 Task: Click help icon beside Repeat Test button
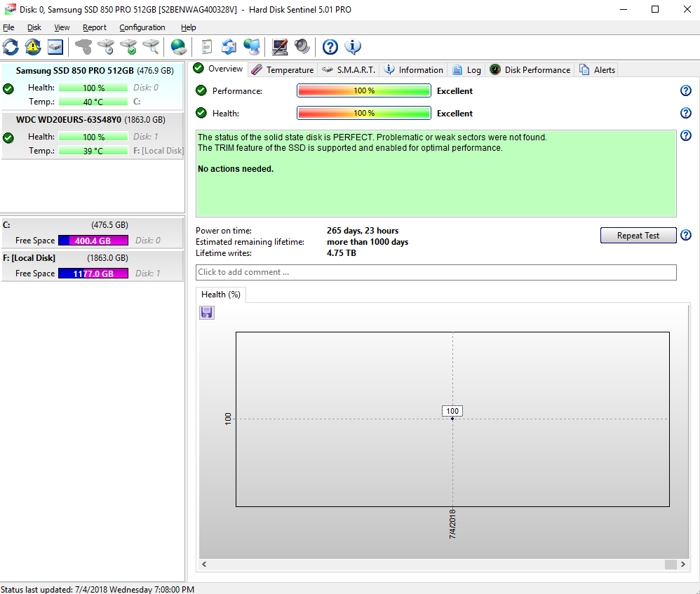(686, 236)
